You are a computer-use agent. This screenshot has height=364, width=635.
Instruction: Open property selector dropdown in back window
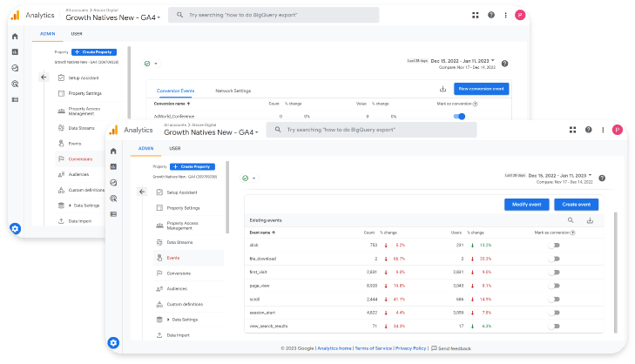pos(112,17)
